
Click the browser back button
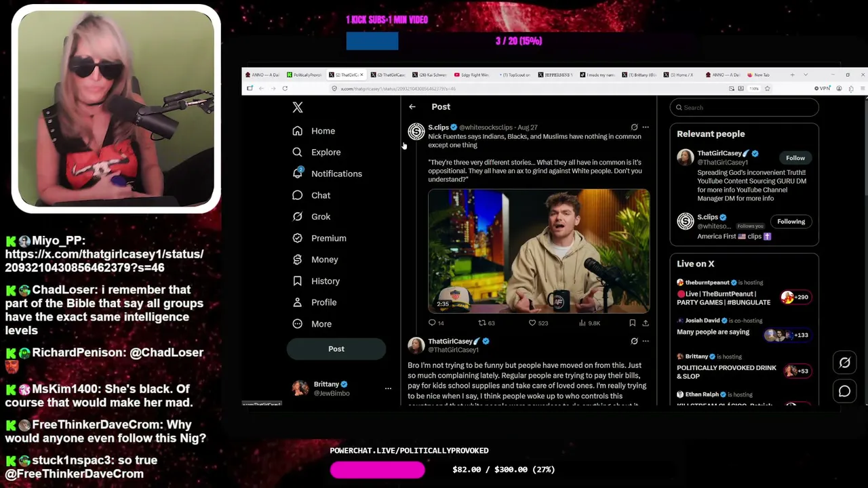[261, 88]
